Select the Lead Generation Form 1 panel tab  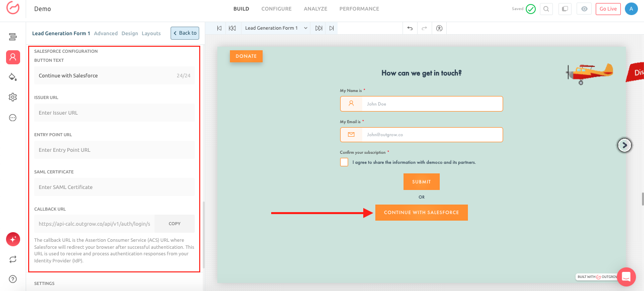pos(61,34)
